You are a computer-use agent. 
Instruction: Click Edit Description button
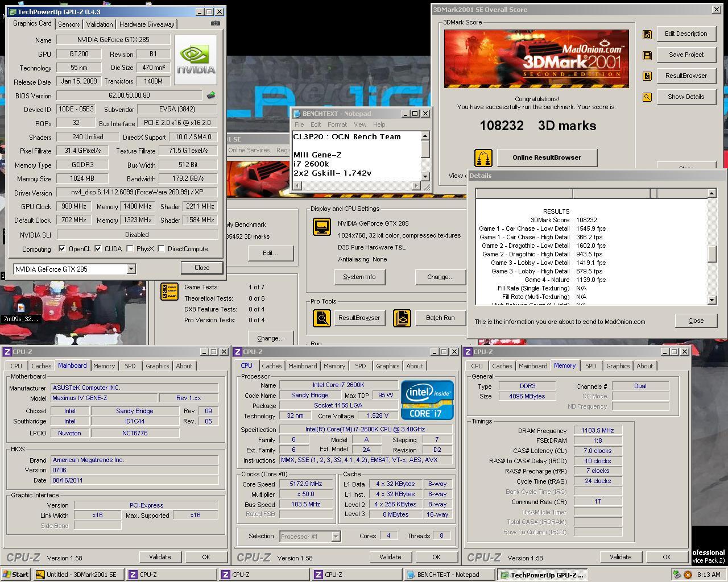[686, 34]
